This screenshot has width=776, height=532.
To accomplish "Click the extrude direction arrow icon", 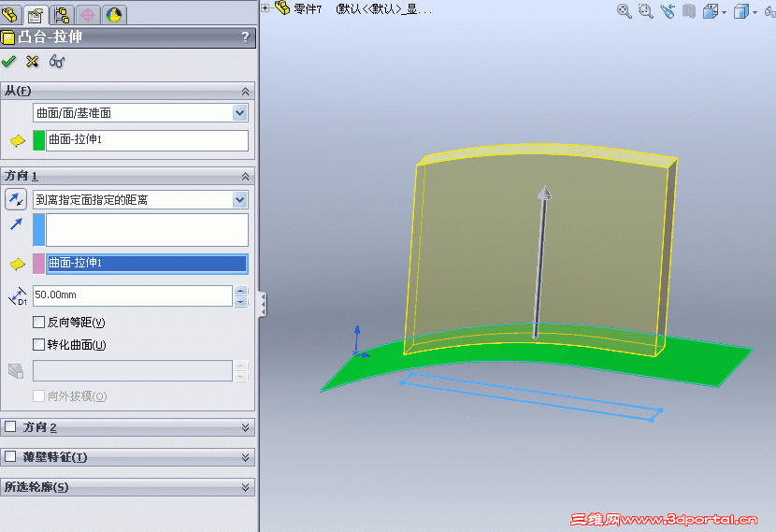I will pos(16,224).
